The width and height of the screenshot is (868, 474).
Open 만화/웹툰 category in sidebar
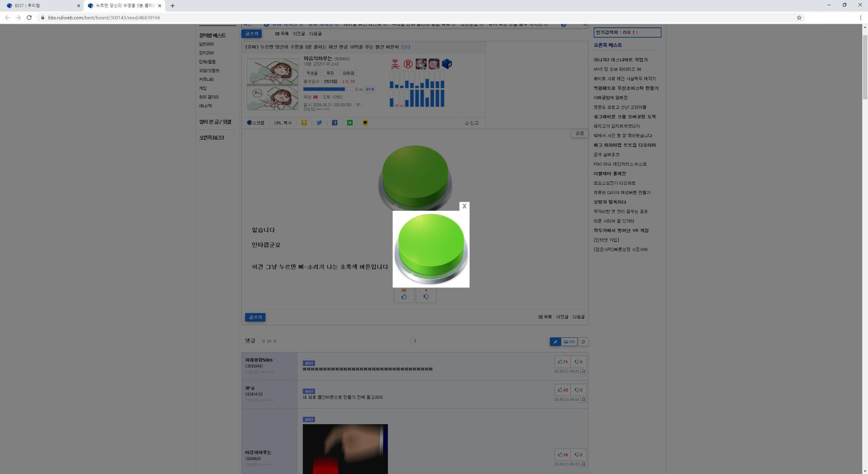point(207,62)
